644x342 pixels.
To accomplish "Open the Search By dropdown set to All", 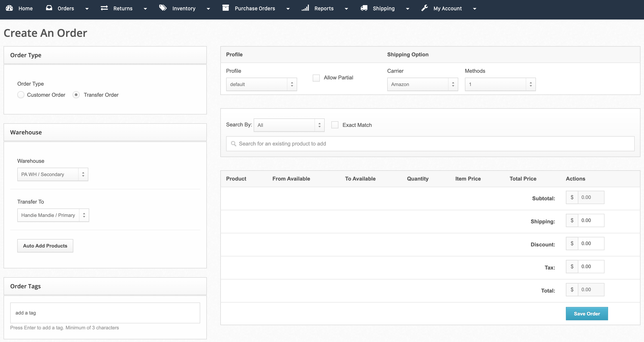I will (289, 125).
